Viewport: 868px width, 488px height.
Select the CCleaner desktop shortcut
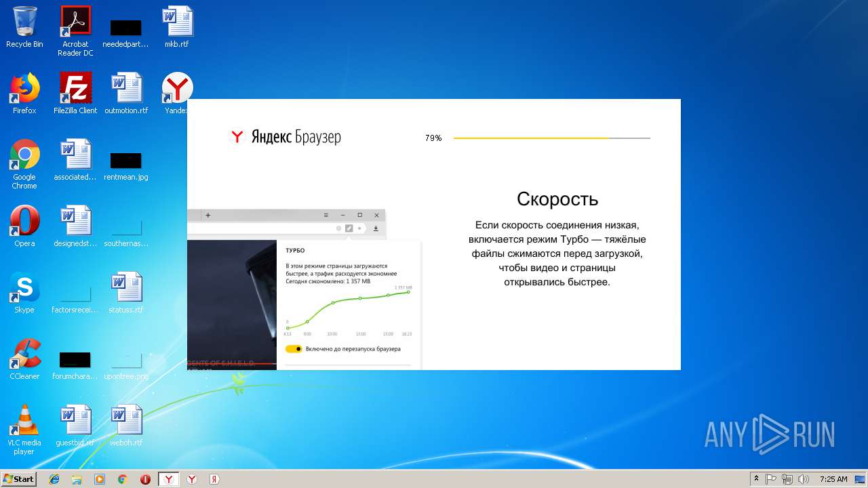[x=24, y=359]
